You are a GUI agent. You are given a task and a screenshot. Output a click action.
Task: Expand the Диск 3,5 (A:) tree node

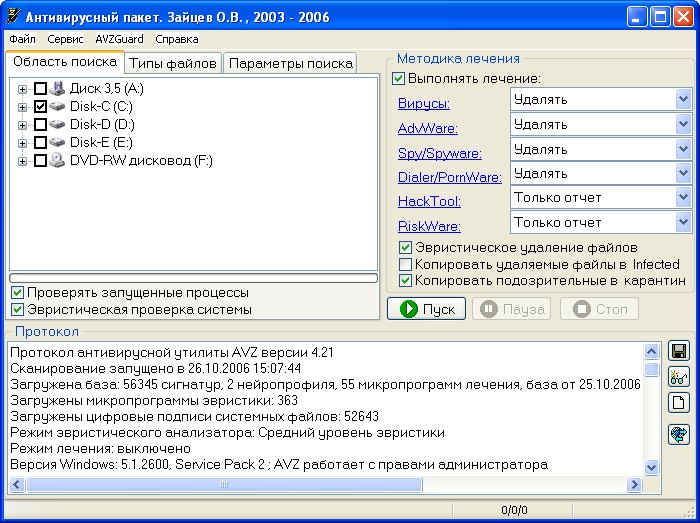click(x=22, y=89)
